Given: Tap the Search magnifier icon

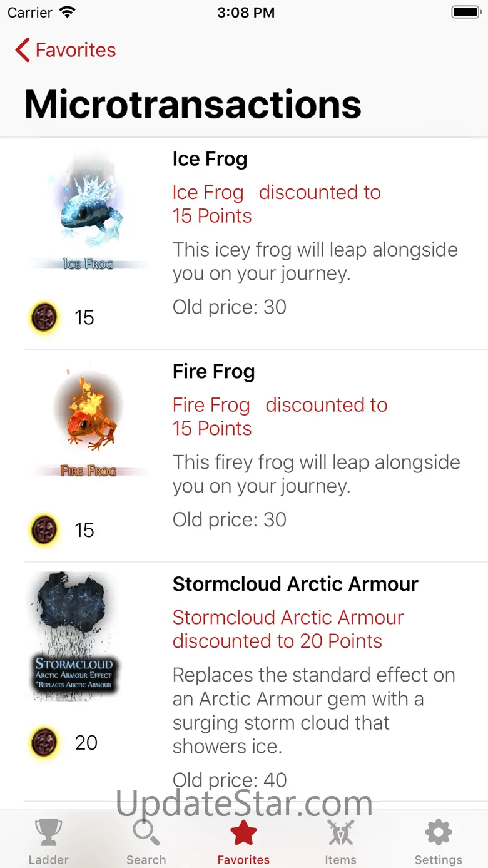Looking at the screenshot, I should pyautogui.click(x=146, y=833).
